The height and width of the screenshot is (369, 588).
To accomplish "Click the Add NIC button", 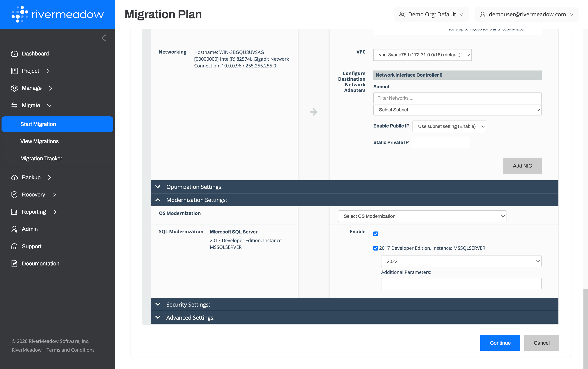I will (x=522, y=166).
